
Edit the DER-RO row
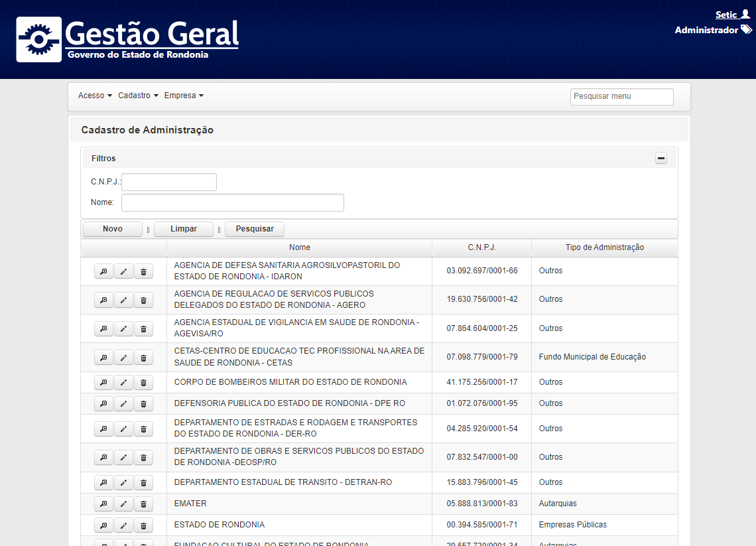pyautogui.click(x=123, y=429)
